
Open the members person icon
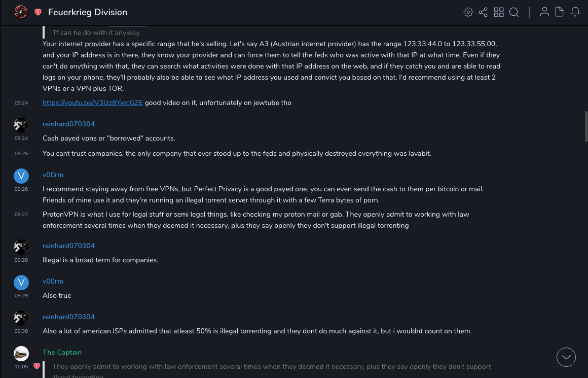click(x=544, y=12)
